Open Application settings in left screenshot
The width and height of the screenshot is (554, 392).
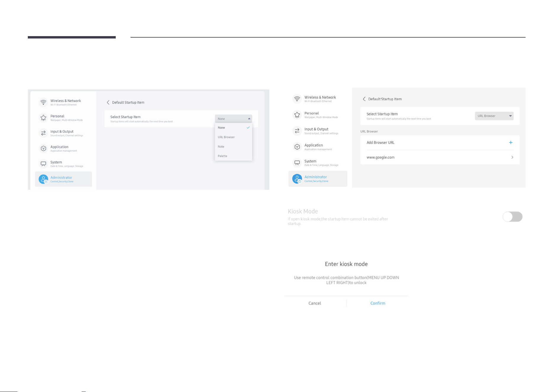tap(63, 148)
